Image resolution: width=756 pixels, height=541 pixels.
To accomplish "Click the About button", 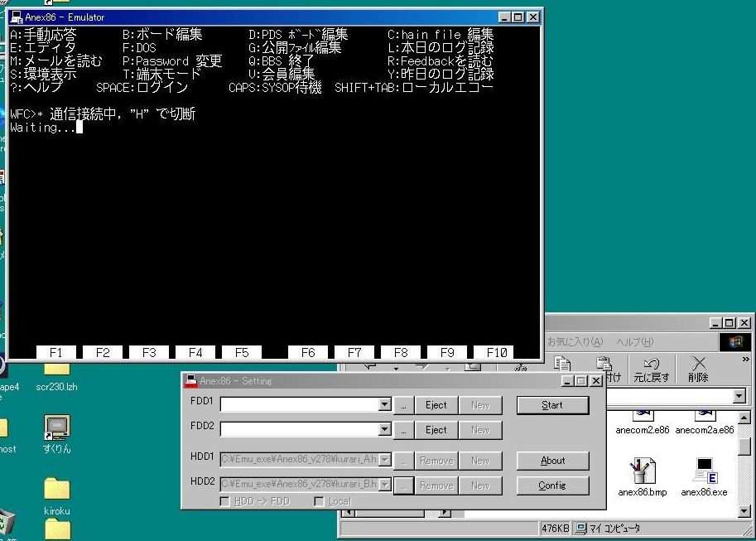I will (x=552, y=461).
